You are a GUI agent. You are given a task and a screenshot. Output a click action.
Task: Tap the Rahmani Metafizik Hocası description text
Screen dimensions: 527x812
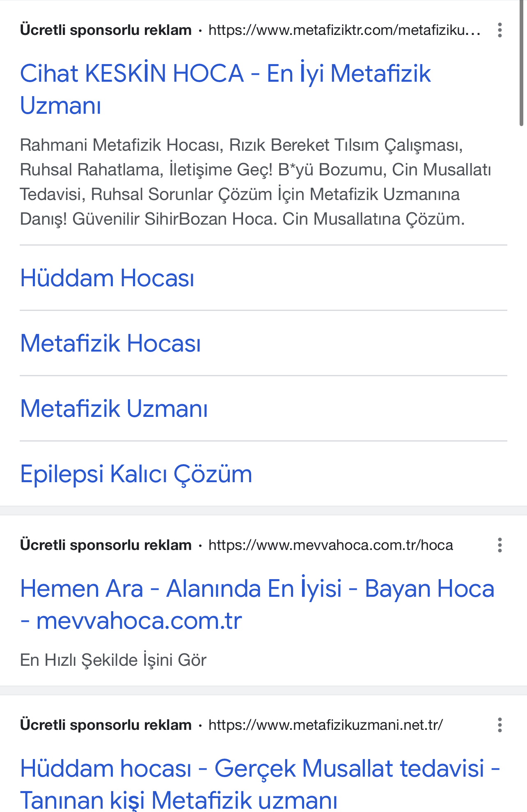point(255,182)
